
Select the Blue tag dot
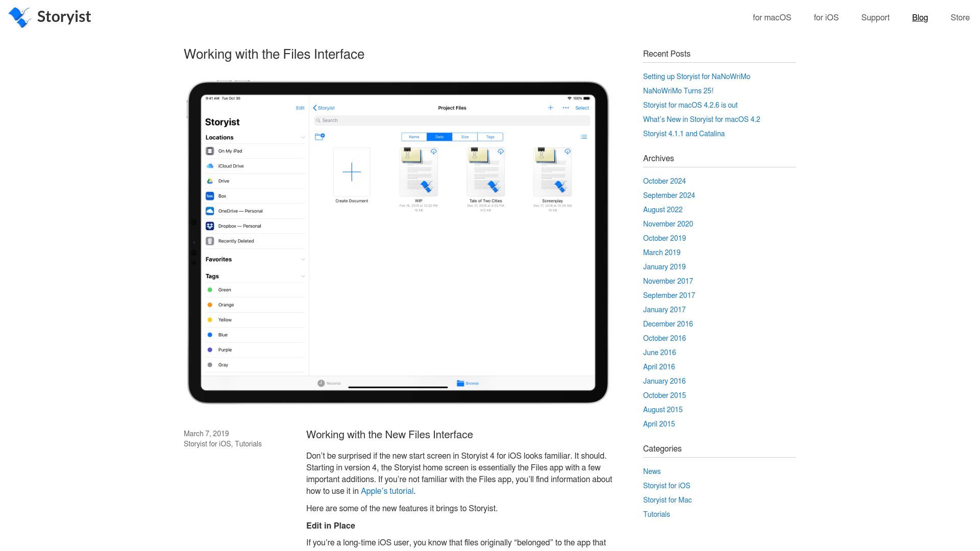point(210,335)
